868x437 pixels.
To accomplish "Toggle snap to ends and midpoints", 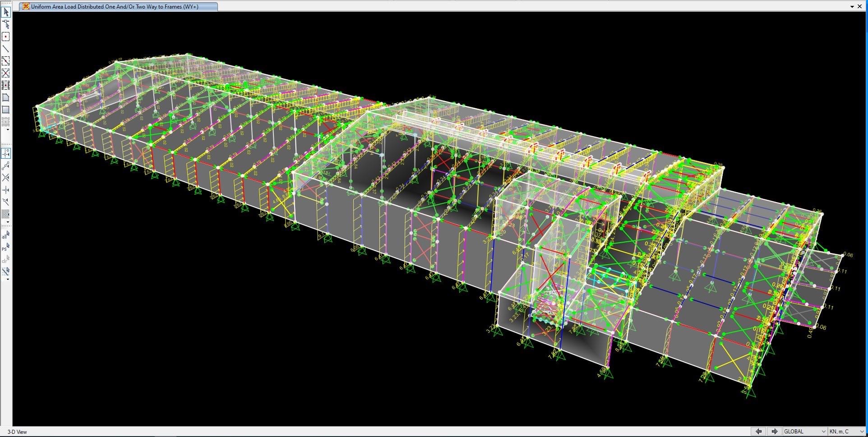I will 6,166.
